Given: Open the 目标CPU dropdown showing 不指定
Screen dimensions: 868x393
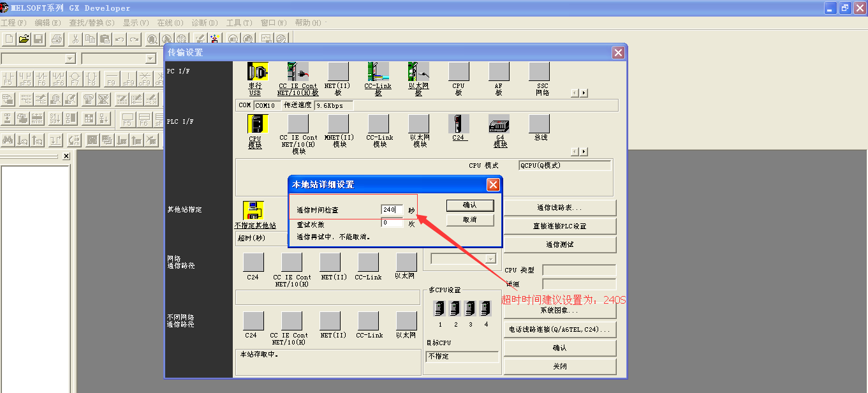Looking at the screenshot, I should tap(461, 357).
